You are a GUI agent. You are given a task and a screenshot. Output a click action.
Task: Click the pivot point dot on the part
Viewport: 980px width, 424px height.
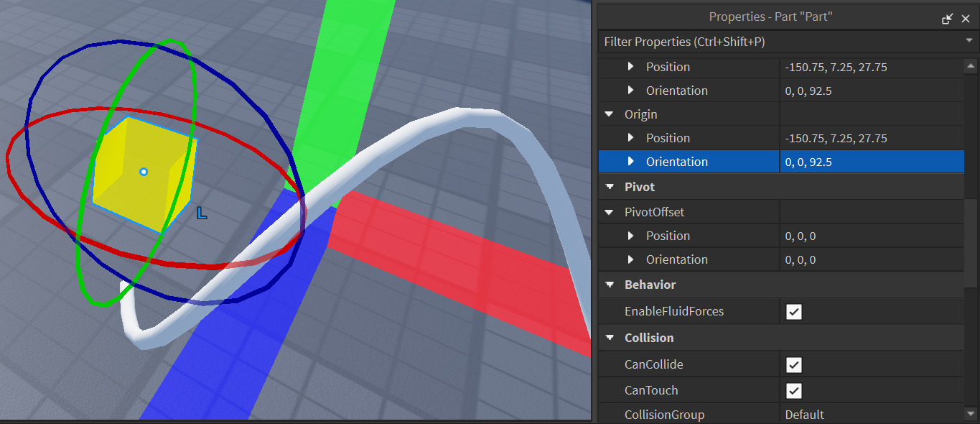(x=144, y=172)
